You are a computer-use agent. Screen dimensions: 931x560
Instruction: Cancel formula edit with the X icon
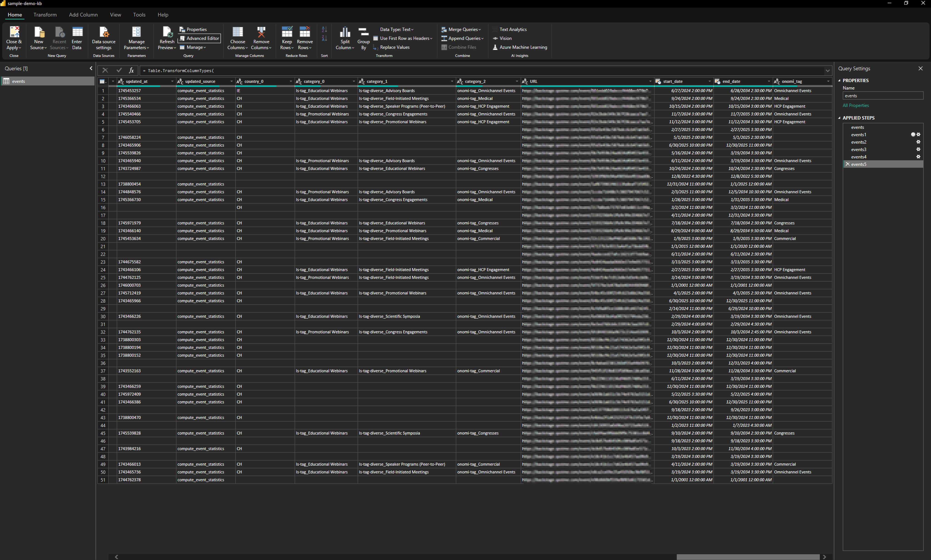tap(105, 70)
